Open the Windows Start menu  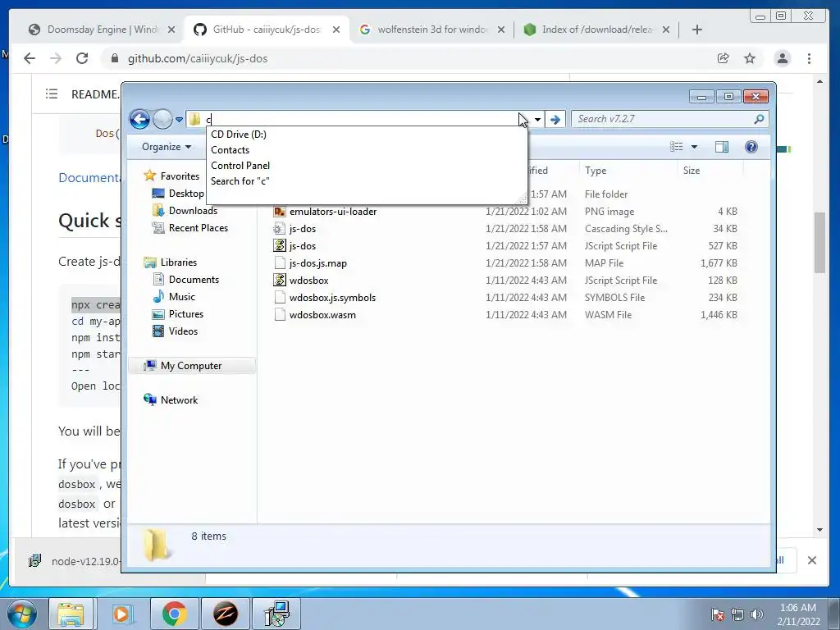click(x=21, y=614)
